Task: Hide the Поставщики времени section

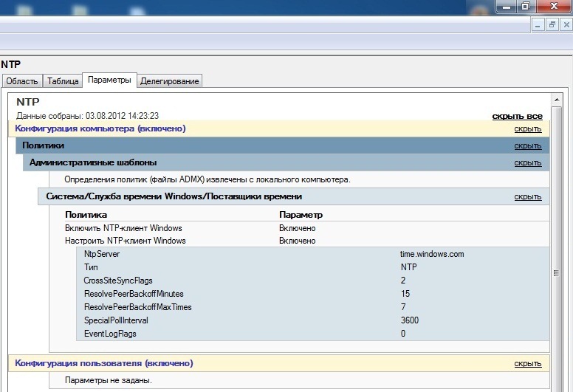Action: point(528,197)
